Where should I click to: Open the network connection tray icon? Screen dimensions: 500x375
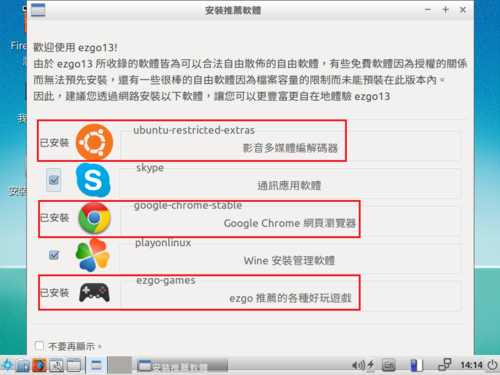coord(445,365)
